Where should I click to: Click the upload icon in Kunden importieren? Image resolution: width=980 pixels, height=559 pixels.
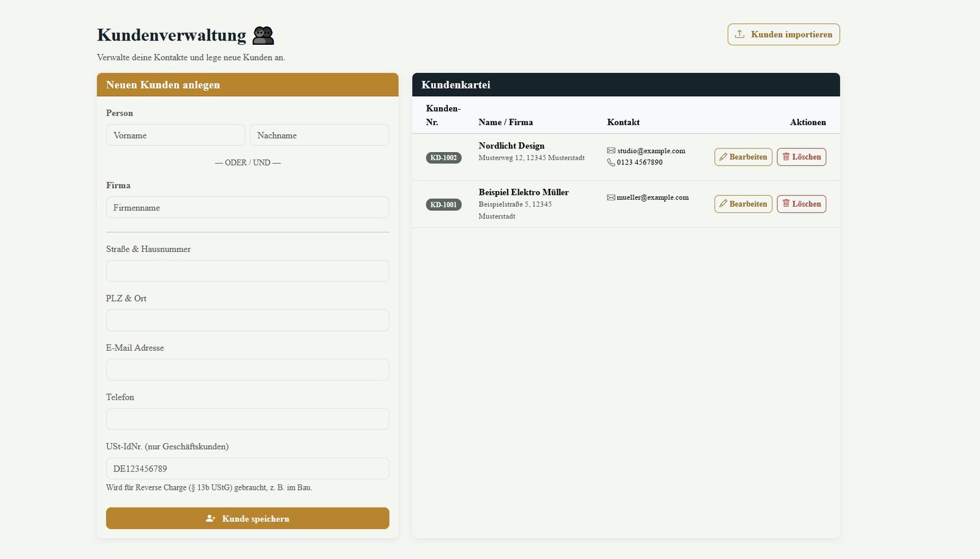pos(739,34)
